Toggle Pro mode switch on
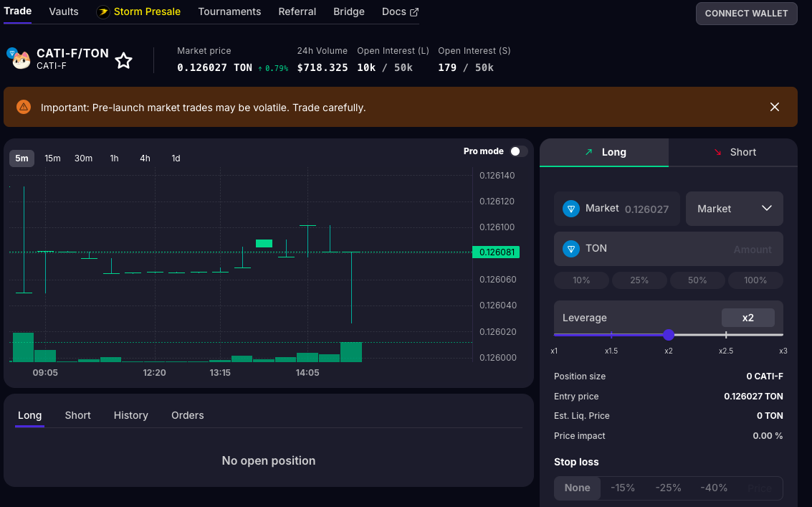Screen dimensions: 812x507 [518, 151]
